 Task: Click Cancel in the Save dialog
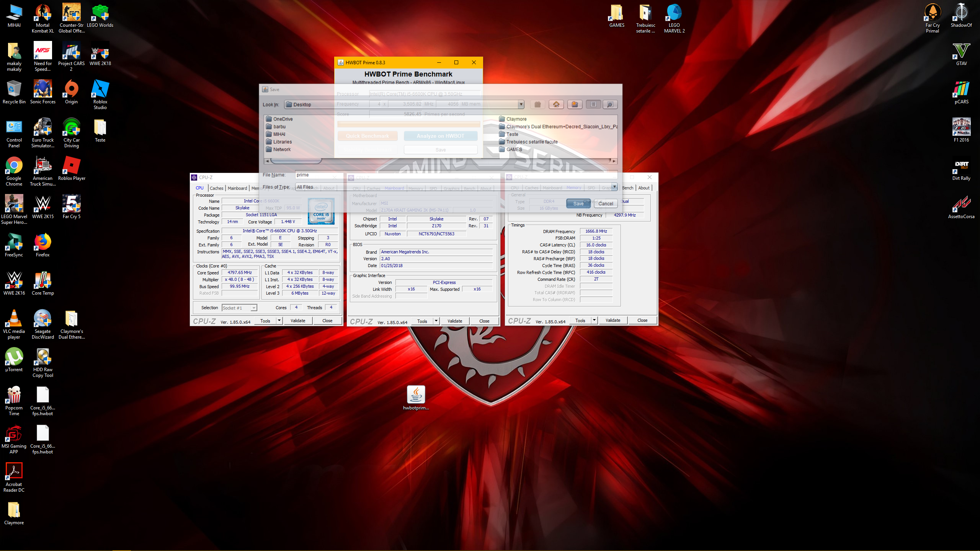pos(606,204)
